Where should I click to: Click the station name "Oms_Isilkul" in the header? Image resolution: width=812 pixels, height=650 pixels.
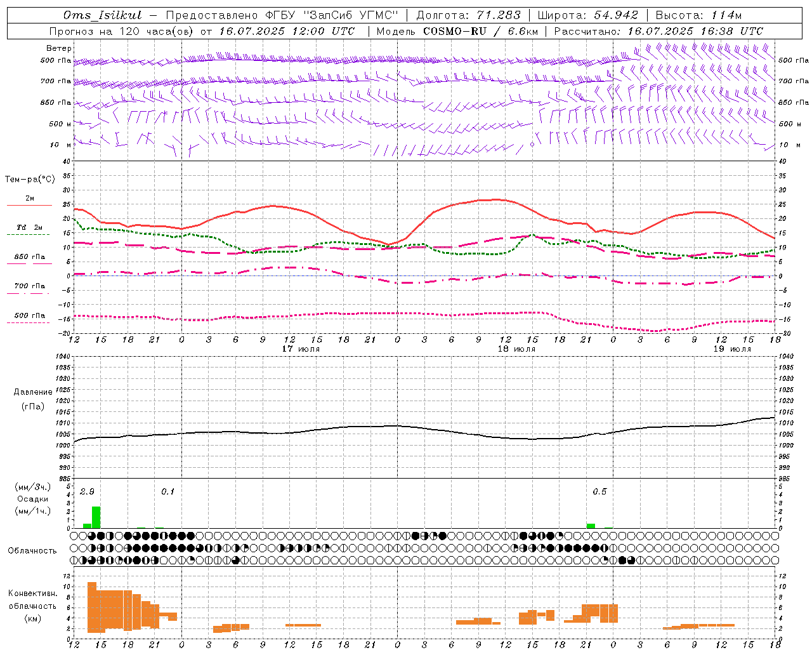click(x=103, y=15)
